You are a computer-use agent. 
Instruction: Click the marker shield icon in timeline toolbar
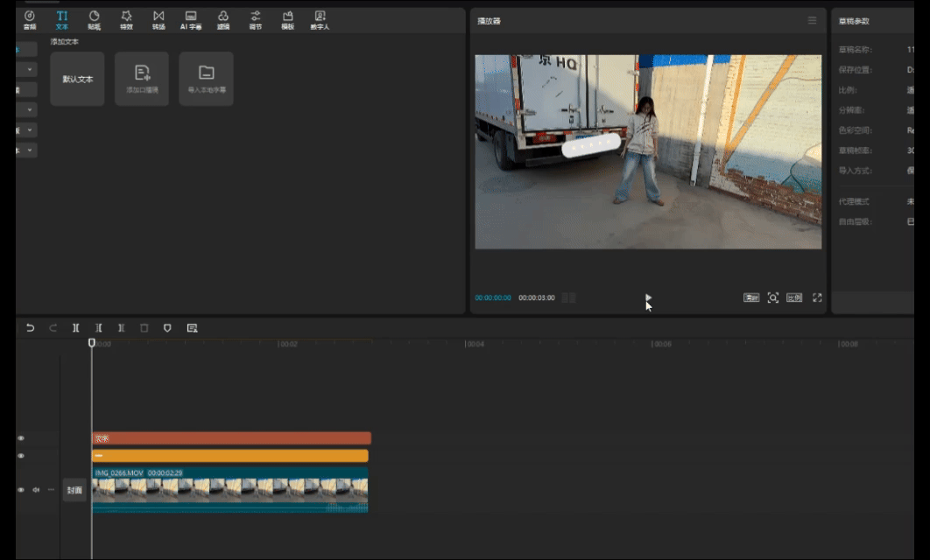point(167,328)
